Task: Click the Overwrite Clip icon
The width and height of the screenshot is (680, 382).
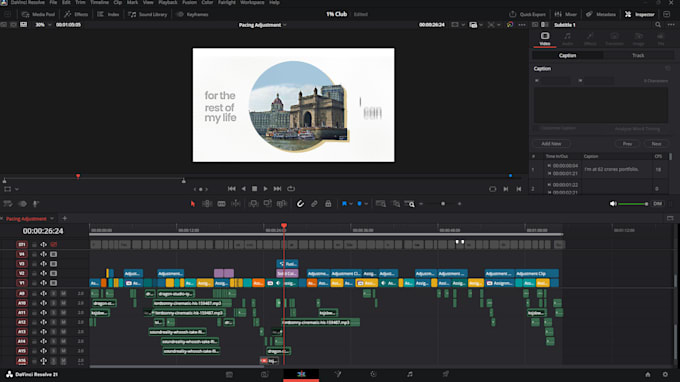Action: click(268, 204)
